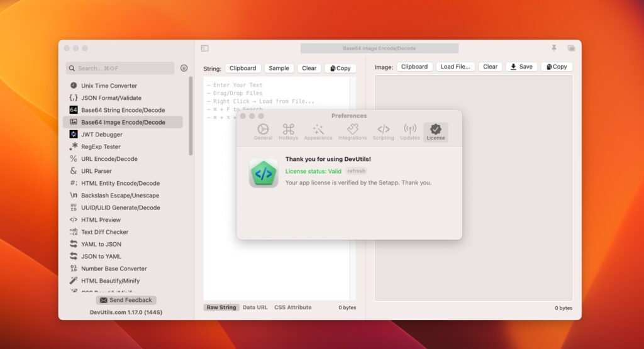The image size is (644, 349).
Task: Click the Base64 Image Encode/Decode picture icon
Action: click(74, 122)
